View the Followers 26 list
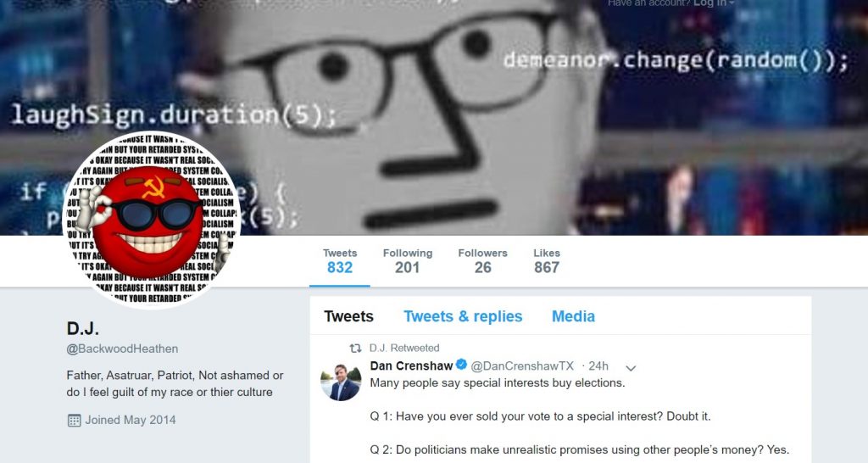This screenshot has width=868, height=463. [x=482, y=261]
